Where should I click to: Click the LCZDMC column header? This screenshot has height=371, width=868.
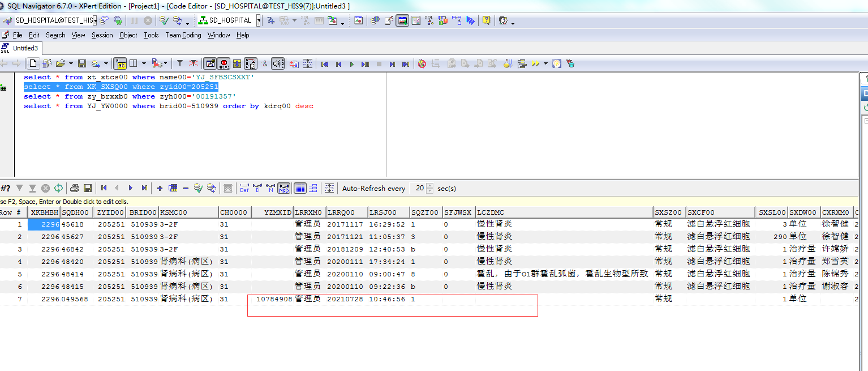pos(564,212)
